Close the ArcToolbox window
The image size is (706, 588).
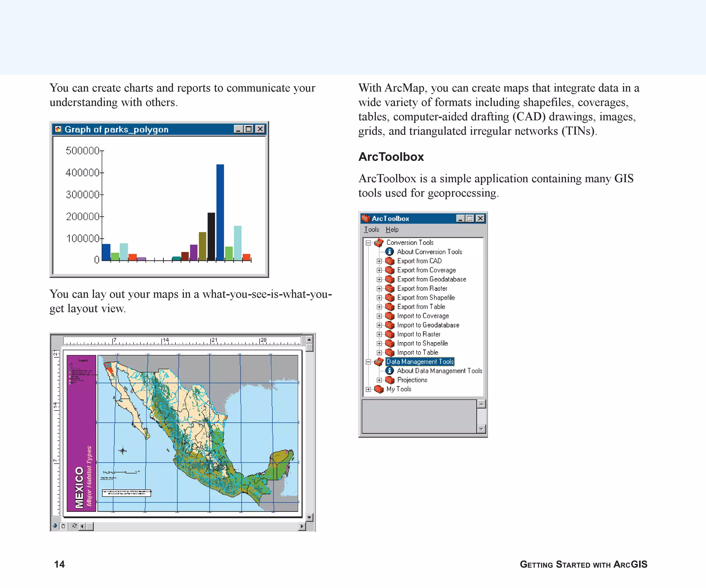tap(480, 218)
